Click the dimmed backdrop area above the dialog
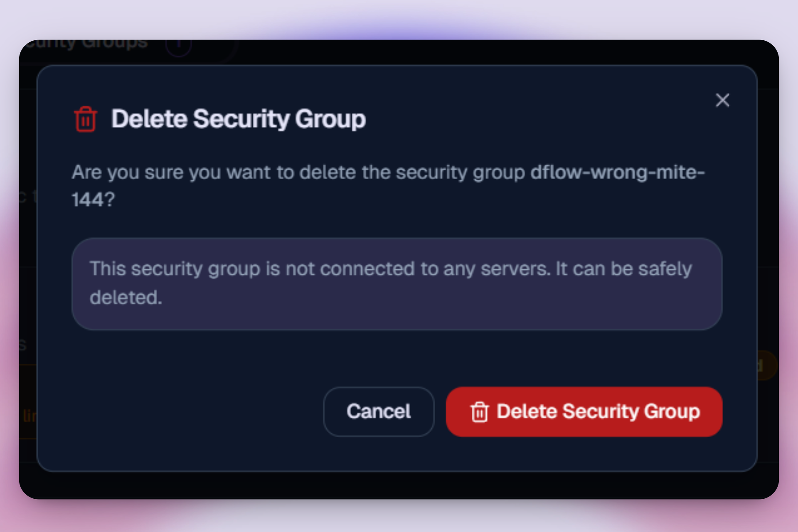This screenshot has height=532, width=798. coord(457,52)
